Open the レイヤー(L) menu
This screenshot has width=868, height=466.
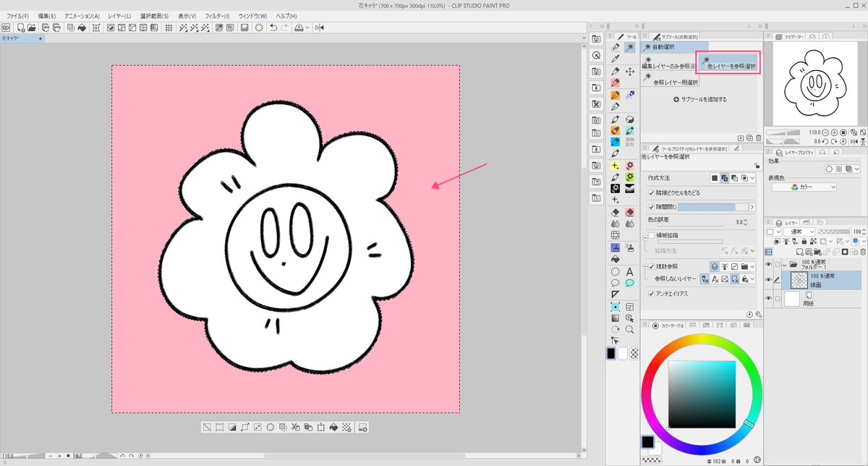[x=118, y=16]
